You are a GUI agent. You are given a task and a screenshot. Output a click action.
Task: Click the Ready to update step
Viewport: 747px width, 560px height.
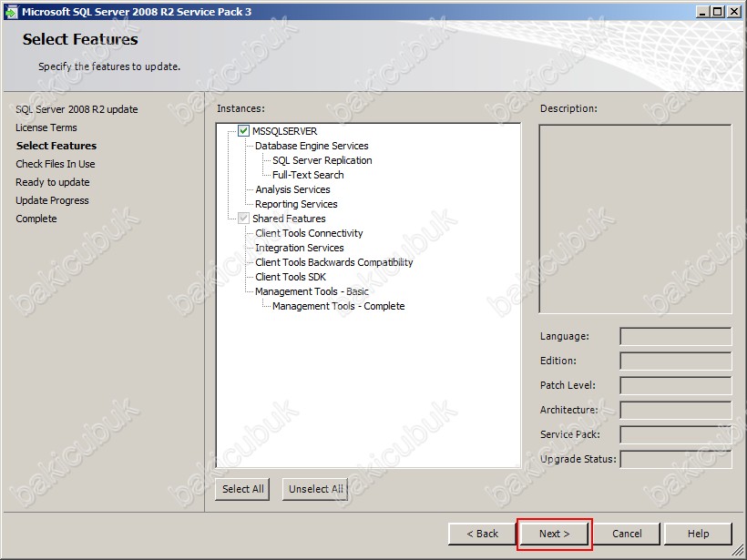53,182
